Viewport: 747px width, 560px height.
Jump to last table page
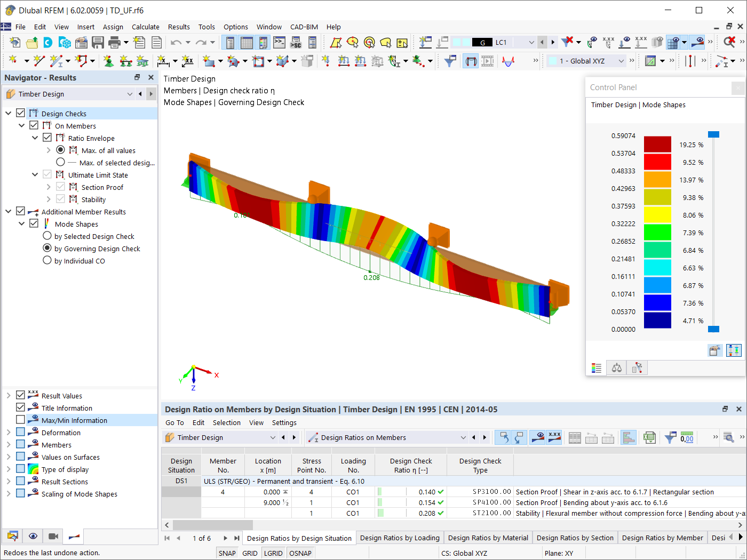click(x=237, y=538)
